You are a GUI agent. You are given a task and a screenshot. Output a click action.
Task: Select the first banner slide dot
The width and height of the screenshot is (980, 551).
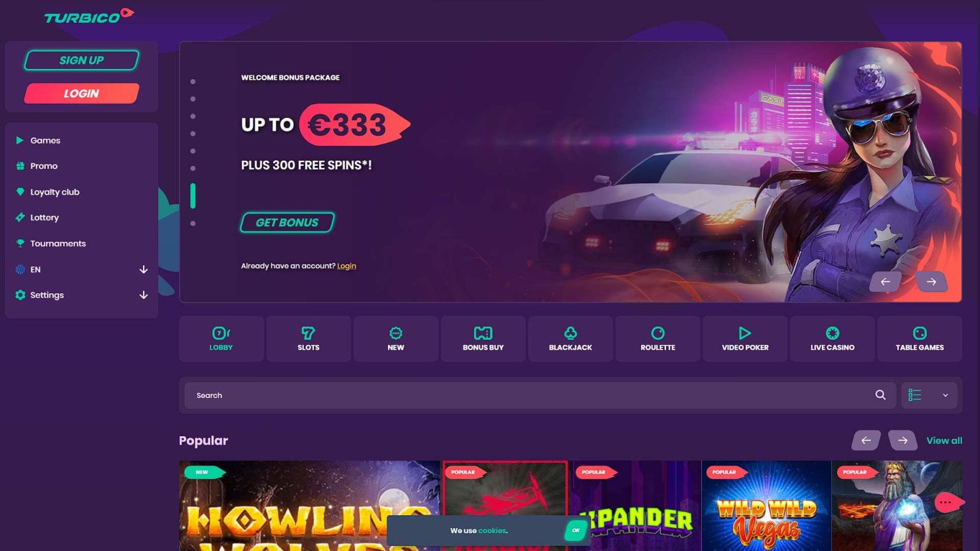pyautogui.click(x=193, y=82)
